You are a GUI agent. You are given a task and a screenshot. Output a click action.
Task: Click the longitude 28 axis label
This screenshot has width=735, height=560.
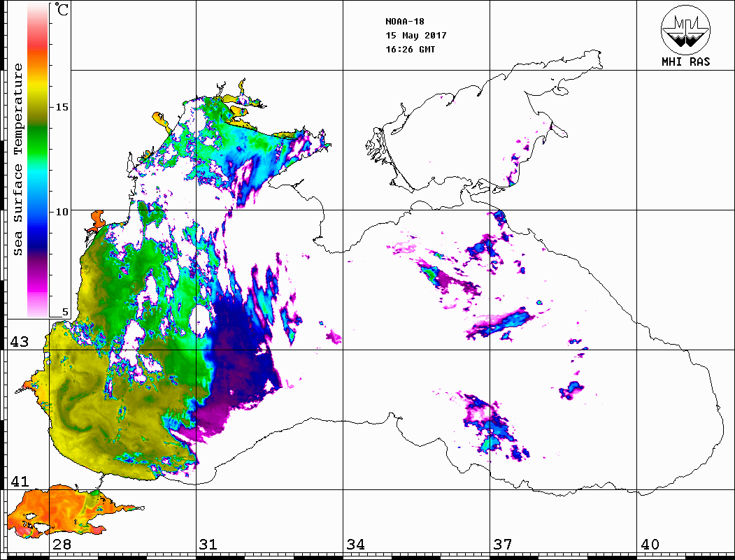tap(61, 544)
